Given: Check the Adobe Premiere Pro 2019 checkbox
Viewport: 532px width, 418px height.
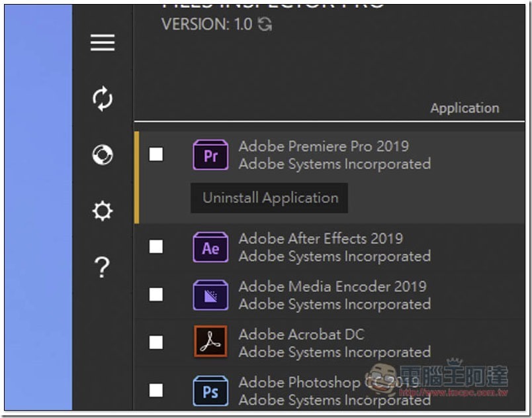Looking at the screenshot, I should pos(156,154).
